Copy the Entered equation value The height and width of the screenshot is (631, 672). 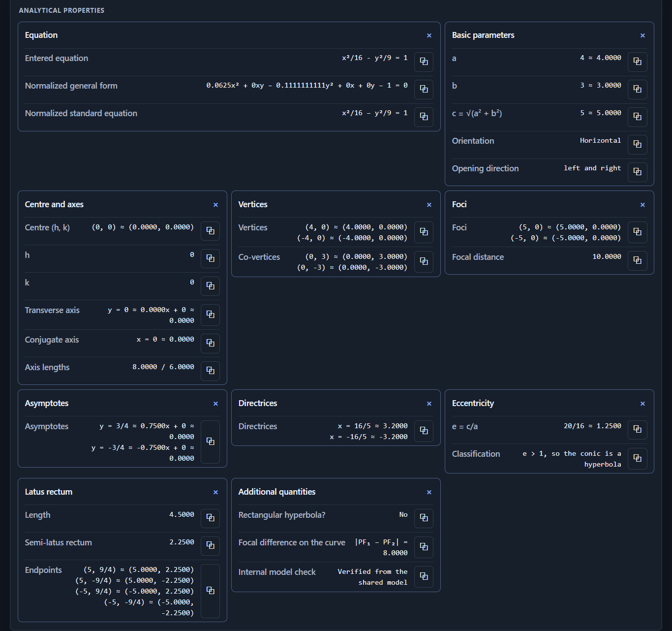[424, 62]
